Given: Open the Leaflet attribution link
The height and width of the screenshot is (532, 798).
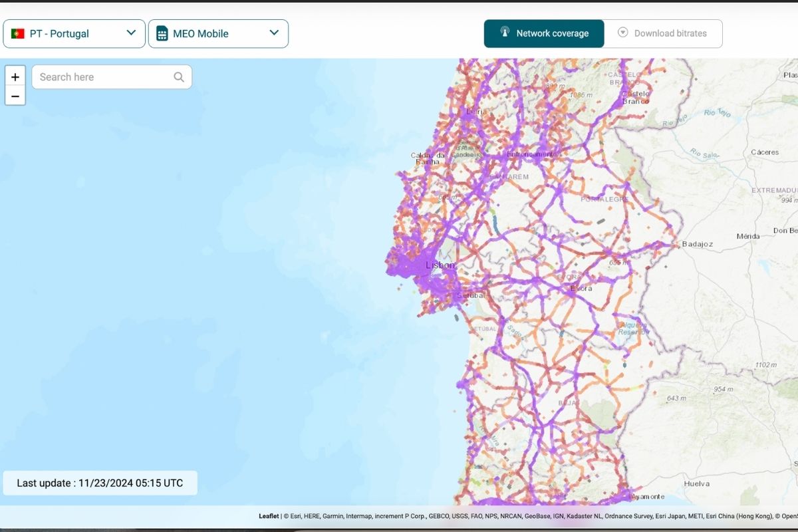Looking at the screenshot, I should [x=268, y=515].
